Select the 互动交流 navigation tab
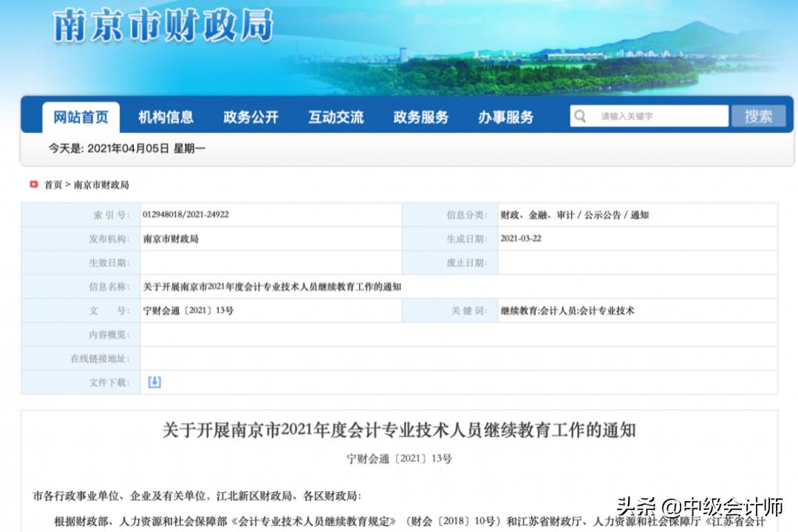 tap(336, 116)
